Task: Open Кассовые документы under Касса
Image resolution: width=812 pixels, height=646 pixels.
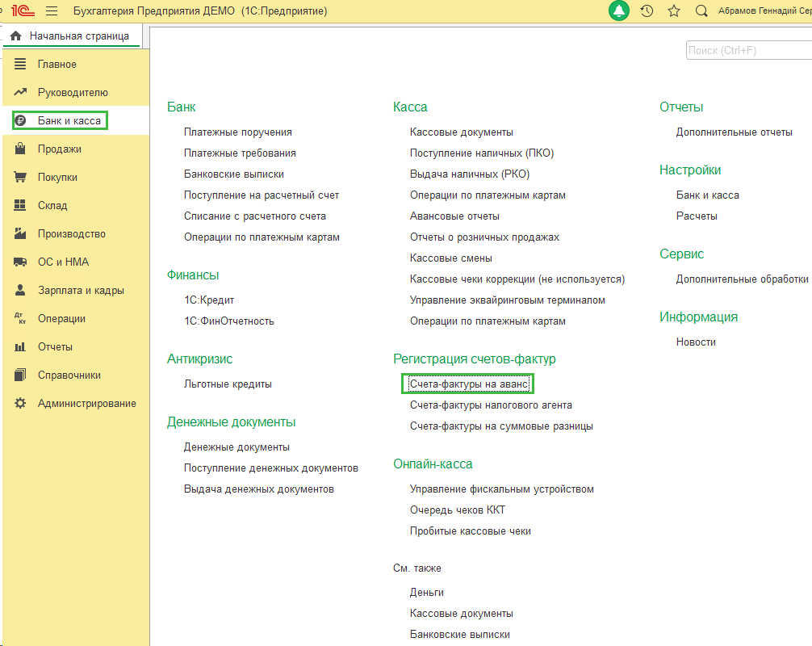Action: [462, 132]
